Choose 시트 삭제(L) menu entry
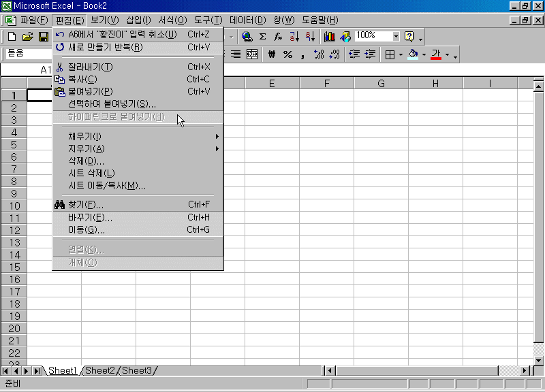This screenshot has width=545, height=392. tap(138, 174)
